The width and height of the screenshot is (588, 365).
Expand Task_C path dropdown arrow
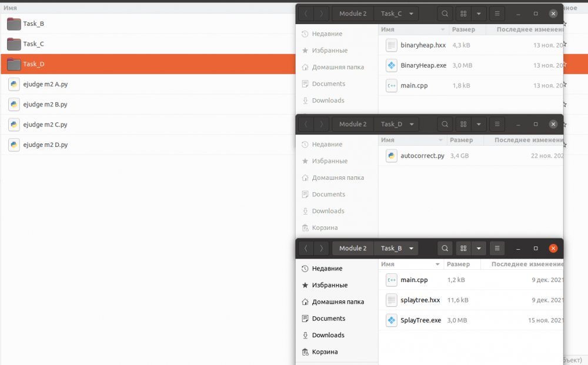pos(412,14)
